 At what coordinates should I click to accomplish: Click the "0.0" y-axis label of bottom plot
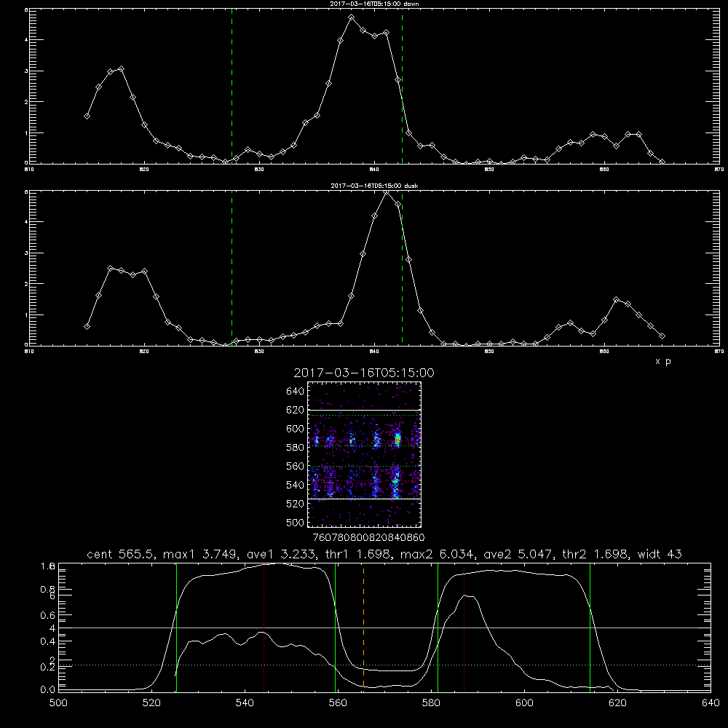[x=47, y=689]
